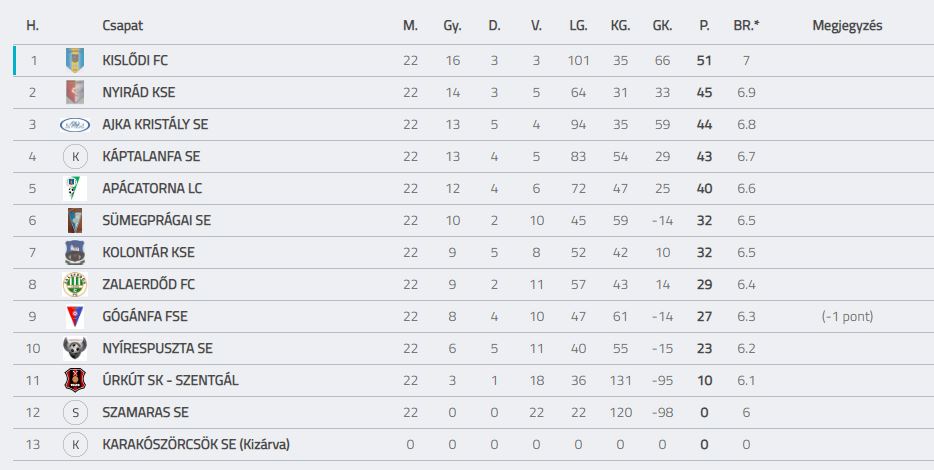Open the Kolontár KSE blue crest

point(75,253)
